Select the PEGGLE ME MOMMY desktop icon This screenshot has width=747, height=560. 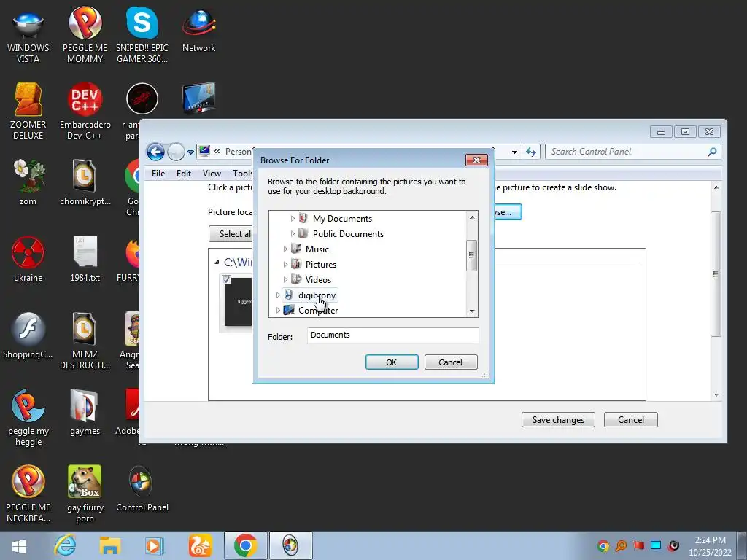tap(85, 36)
